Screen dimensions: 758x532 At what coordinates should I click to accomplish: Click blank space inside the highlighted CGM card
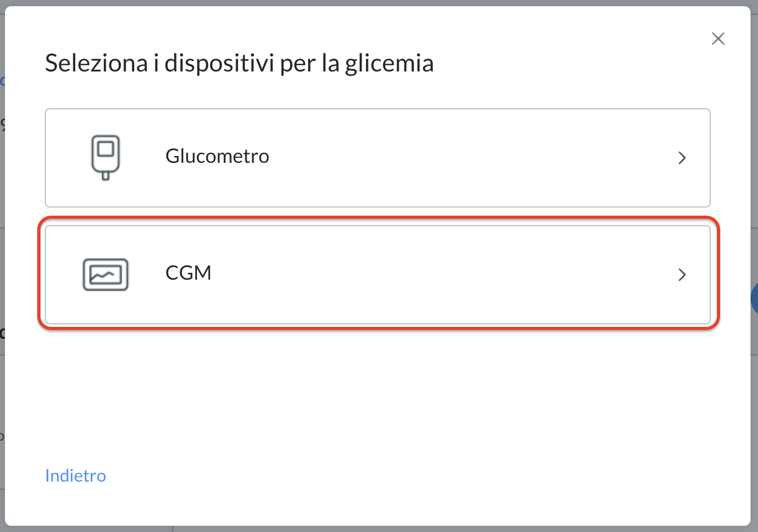[x=435, y=275]
